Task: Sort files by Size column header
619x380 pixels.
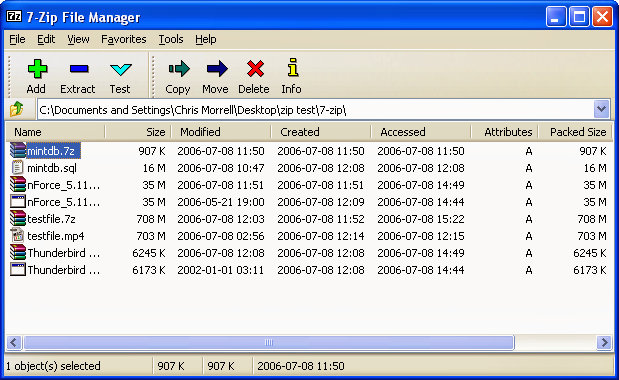Action: pos(138,132)
